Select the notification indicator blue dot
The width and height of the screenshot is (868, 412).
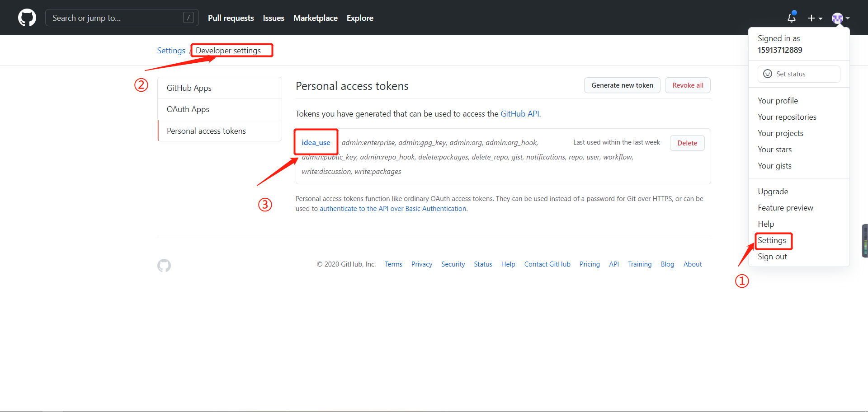tap(795, 12)
